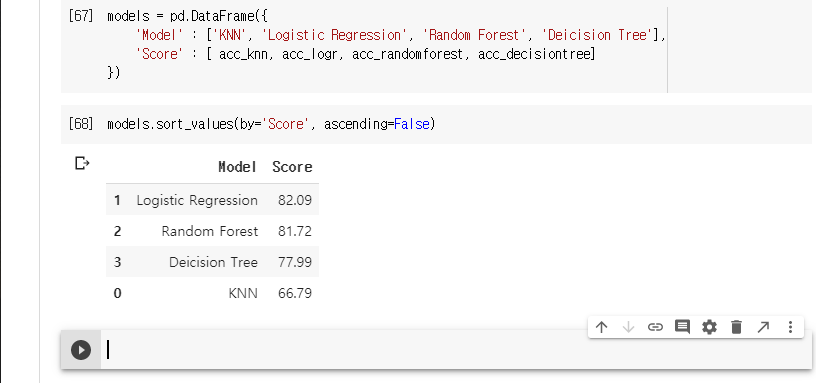The image size is (827, 383).
Task: Move cell down with arrow icon
Action: tap(628, 327)
